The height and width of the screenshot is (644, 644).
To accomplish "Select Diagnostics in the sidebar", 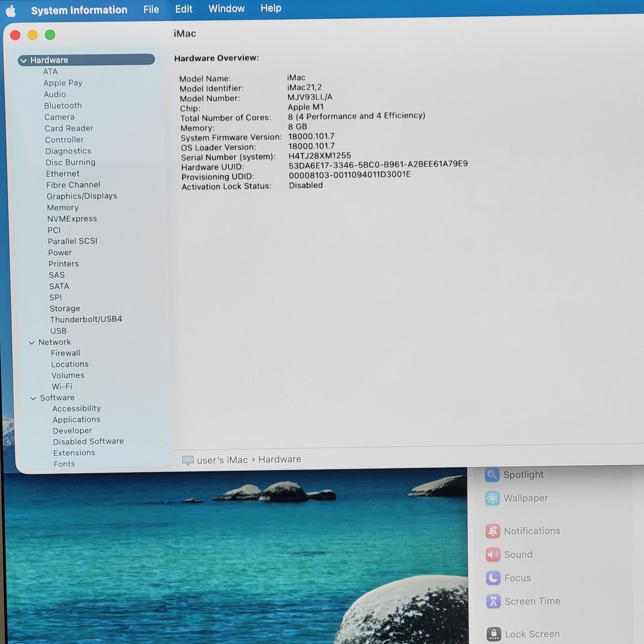I will point(68,151).
